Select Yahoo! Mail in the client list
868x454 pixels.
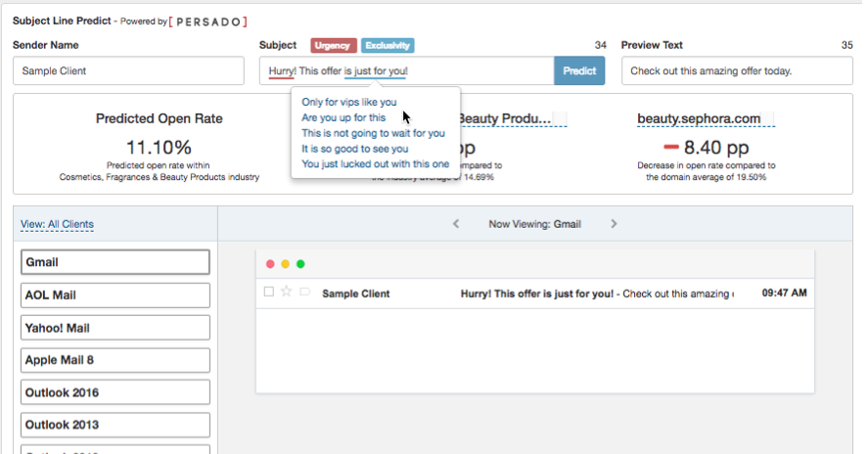coord(115,328)
